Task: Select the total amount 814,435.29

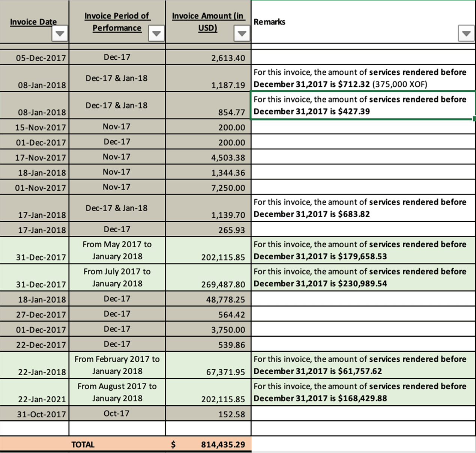Action: click(208, 444)
